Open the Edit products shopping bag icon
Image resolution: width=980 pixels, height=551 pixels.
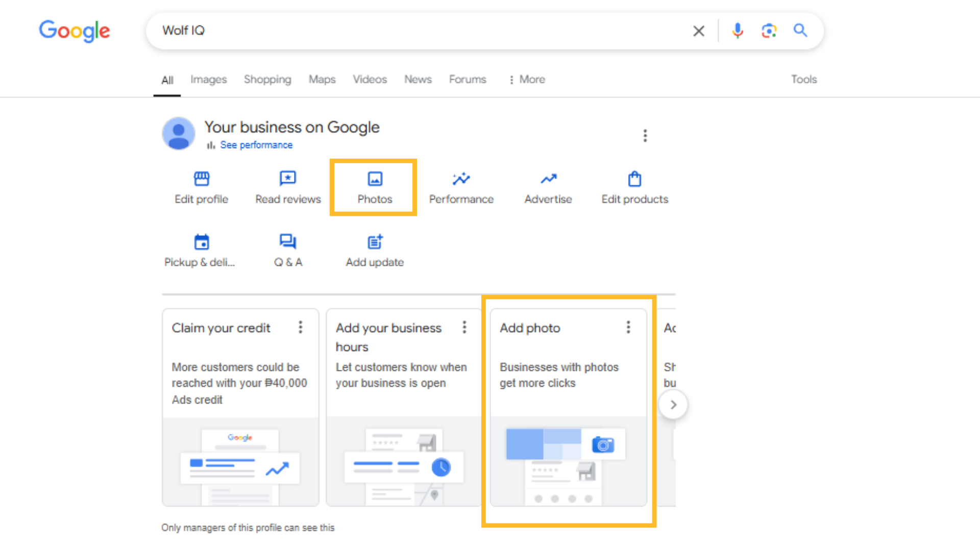pyautogui.click(x=634, y=179)
